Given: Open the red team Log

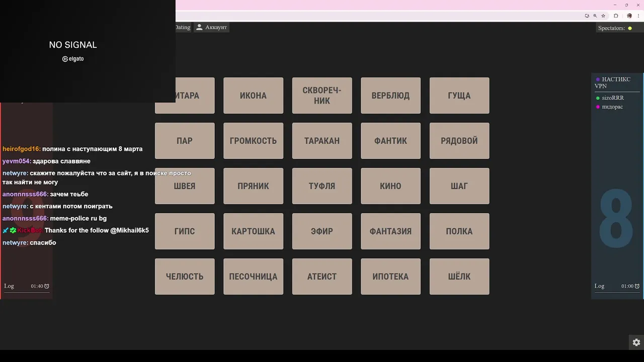Looking at the screenshot, I should pyautogui.click(x=9, y=286).
